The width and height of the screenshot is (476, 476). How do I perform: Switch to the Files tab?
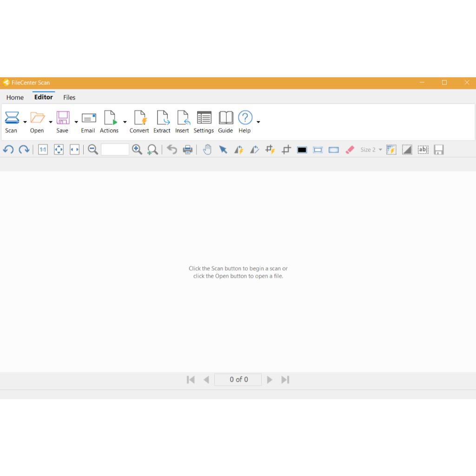pos(69,98)
